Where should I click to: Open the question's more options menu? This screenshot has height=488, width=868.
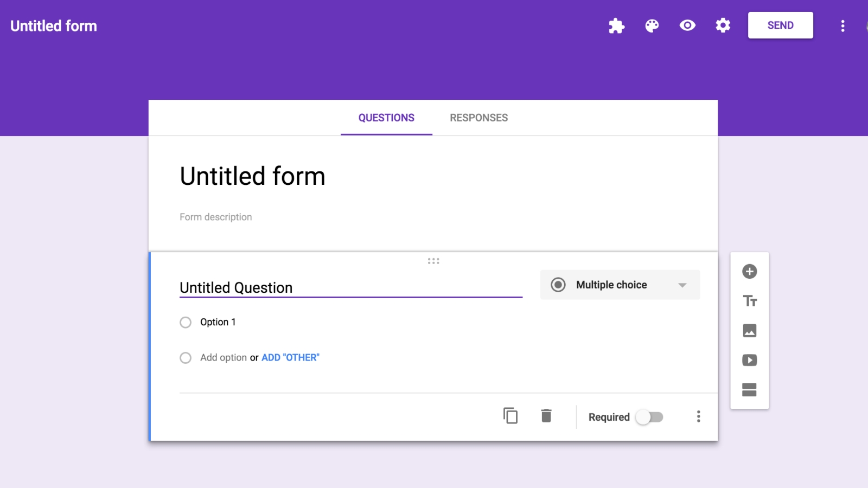click(698, 416)
